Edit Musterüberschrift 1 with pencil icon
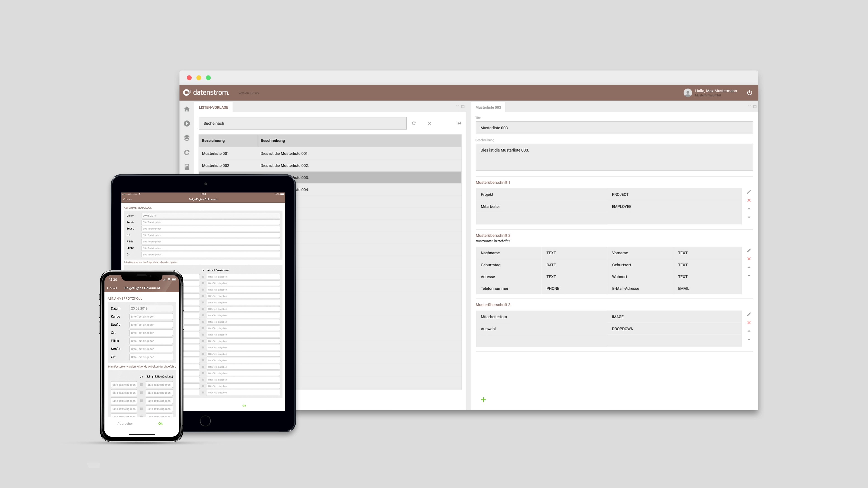Screen dimensions: 868x488 click(749, 192)
